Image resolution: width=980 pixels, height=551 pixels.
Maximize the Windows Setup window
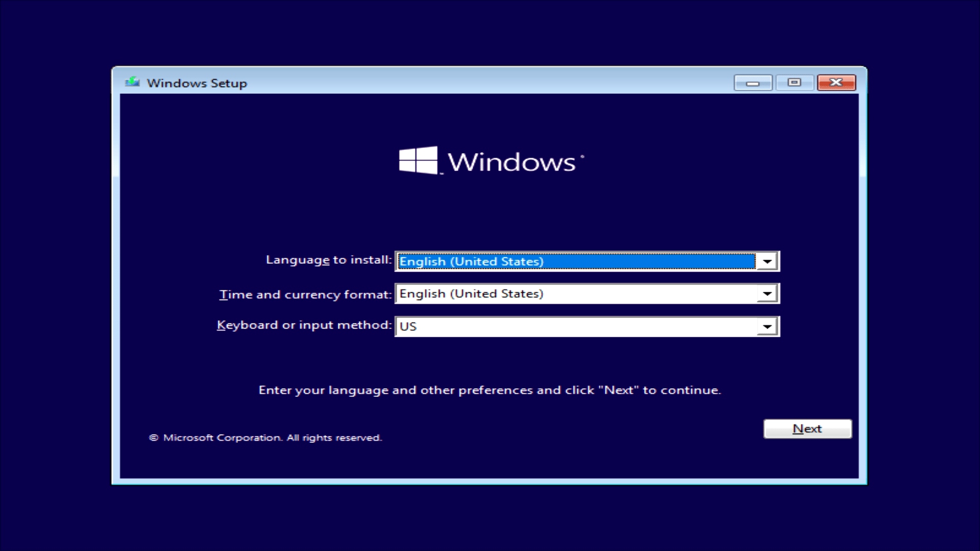point(794,83)
